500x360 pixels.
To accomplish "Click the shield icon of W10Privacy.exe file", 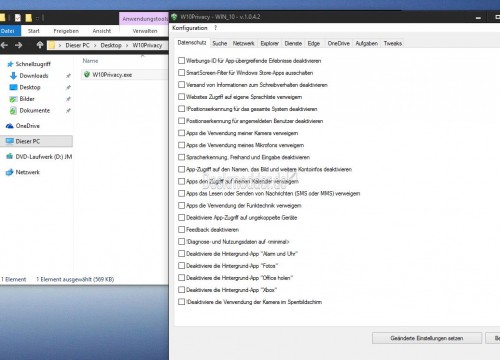I will (87, 74).
